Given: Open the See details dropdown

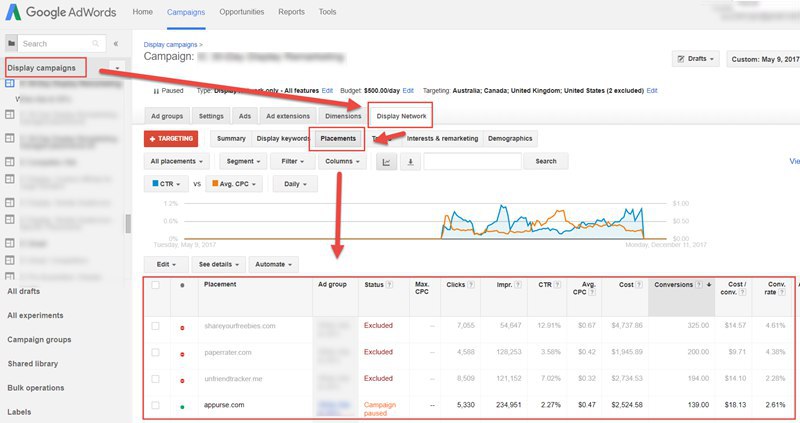Looking at the screenshot, I should point(218,265).
